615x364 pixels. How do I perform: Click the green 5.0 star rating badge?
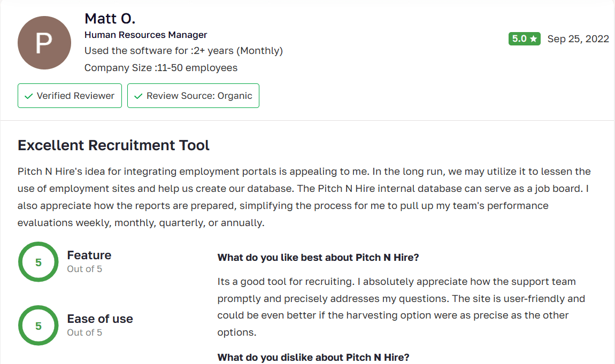click(x=524, y=39)
